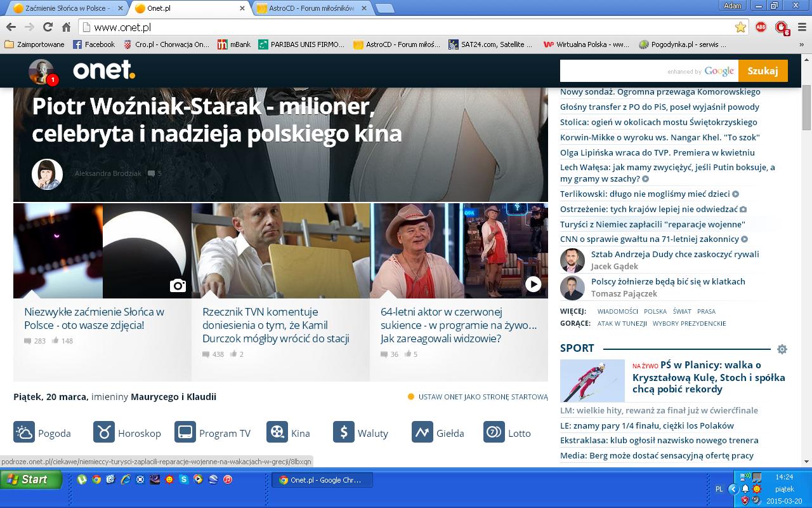Open the Giełda chart icon

(x=422, y=432)
